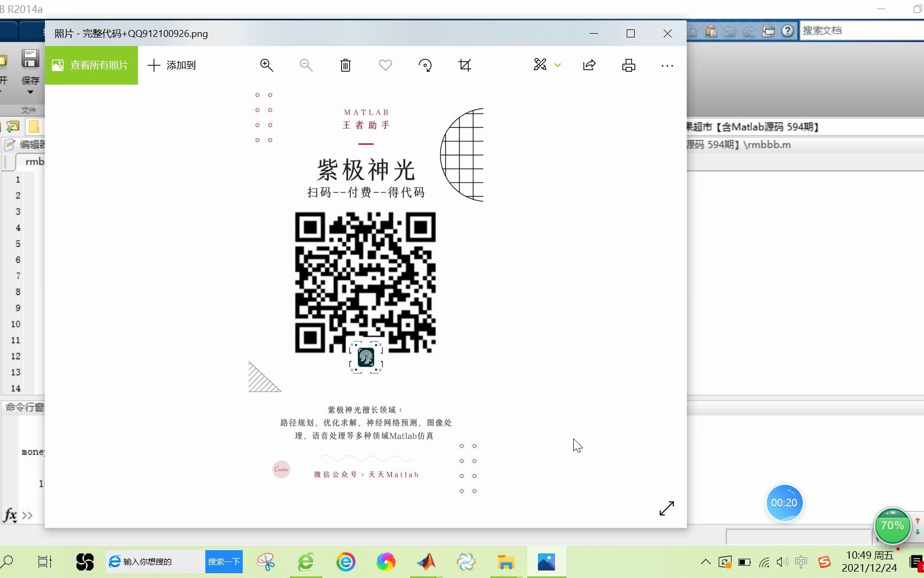The width and height of the screenshot is (924, 578).
Task: Open File Explorer from the taskbar
Action: click(506, 562)
